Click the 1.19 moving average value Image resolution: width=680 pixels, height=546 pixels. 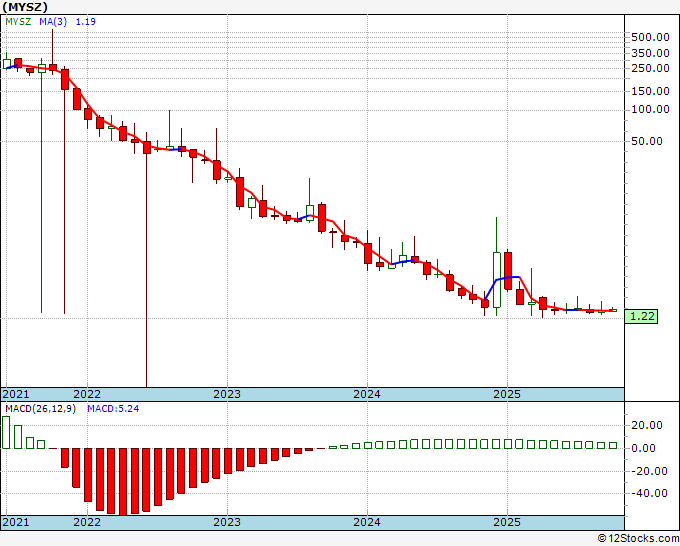(x=85, y=22)
